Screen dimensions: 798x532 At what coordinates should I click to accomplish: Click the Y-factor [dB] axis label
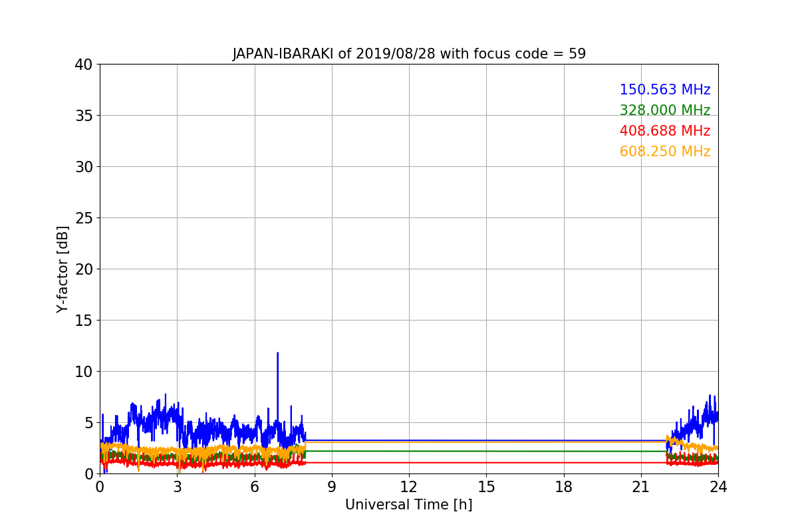(63, 269)
